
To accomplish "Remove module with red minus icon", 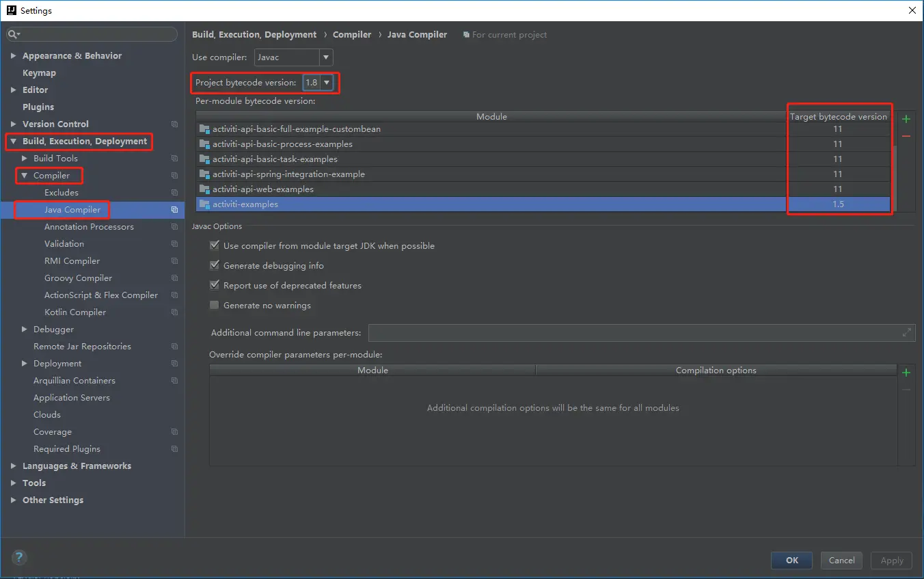I will click(x=906, y=137).
